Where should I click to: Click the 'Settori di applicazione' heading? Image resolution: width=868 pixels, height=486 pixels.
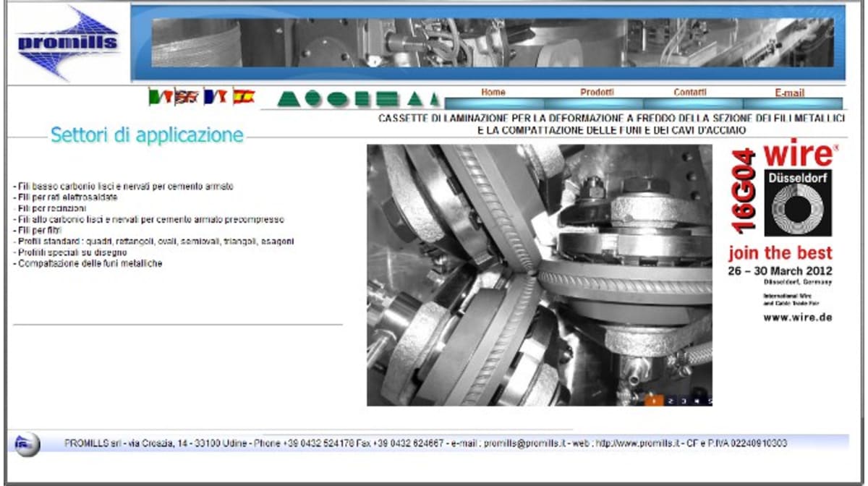click(147, 135)
